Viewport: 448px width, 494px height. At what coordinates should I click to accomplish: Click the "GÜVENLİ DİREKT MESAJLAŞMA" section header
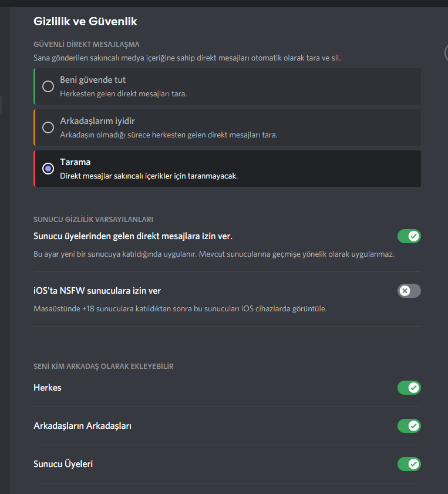pos(86,44)
